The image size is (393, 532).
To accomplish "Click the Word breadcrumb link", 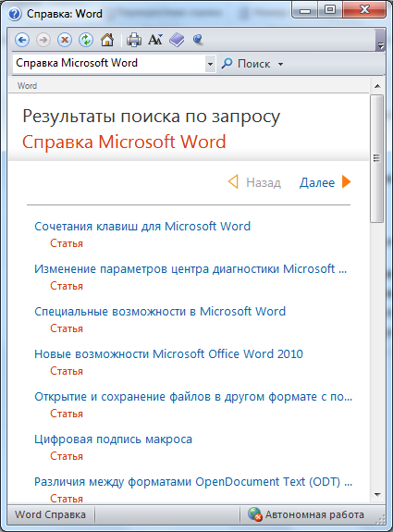I will (x=27, y=86).
